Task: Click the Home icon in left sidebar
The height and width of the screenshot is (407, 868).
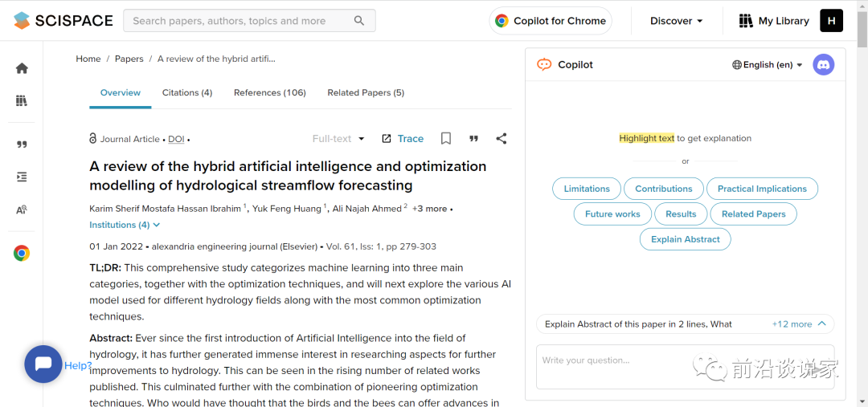Action: click(22, 68)
